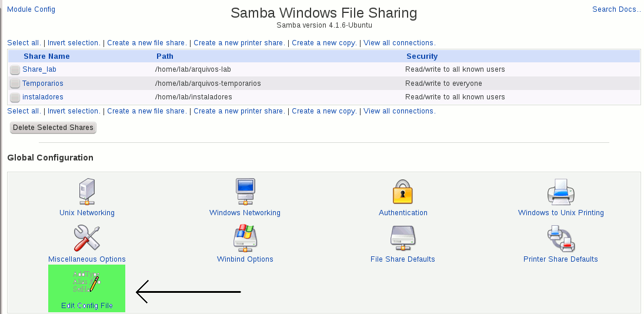Image resolution: width=644 pixels, height=314 pixels.
Task: Click instaladores' 'Read/write to all known users'
Action: (x=455, y=97)
